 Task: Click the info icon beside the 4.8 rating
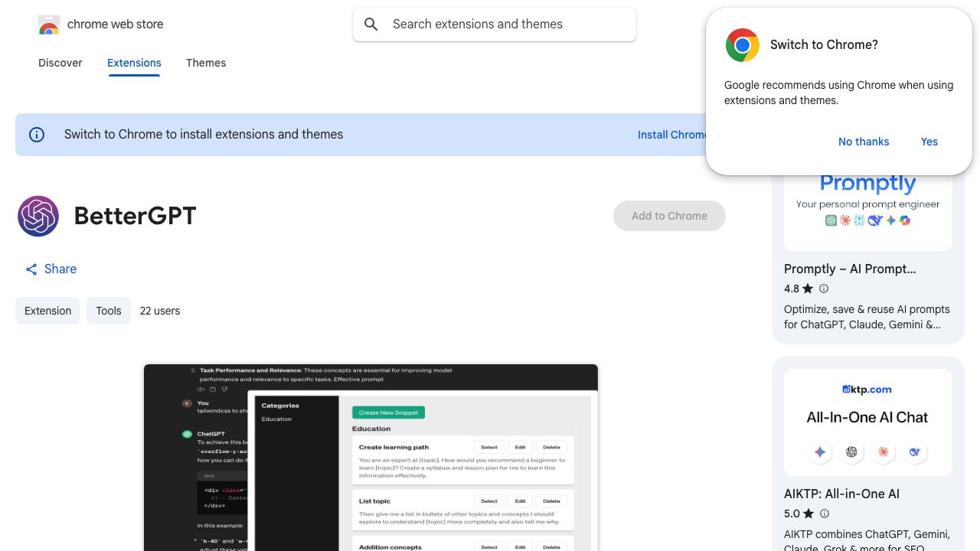[x=824, y=289]
